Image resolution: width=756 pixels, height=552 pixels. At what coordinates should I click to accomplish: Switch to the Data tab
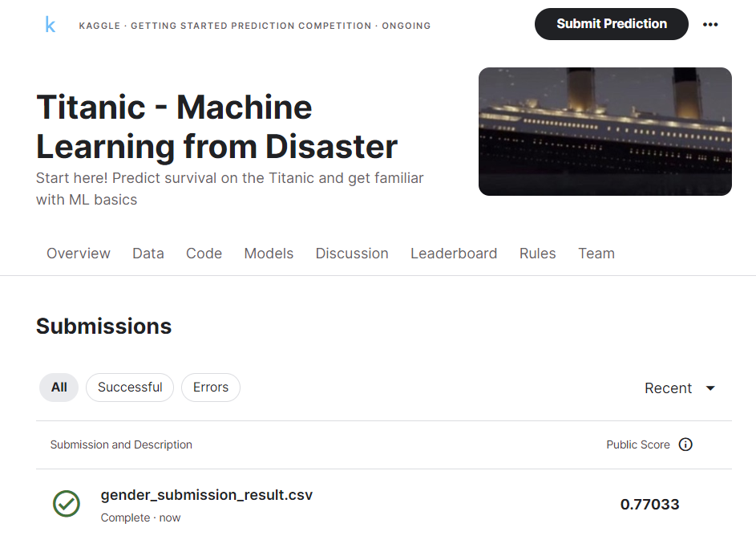(148, 254)
